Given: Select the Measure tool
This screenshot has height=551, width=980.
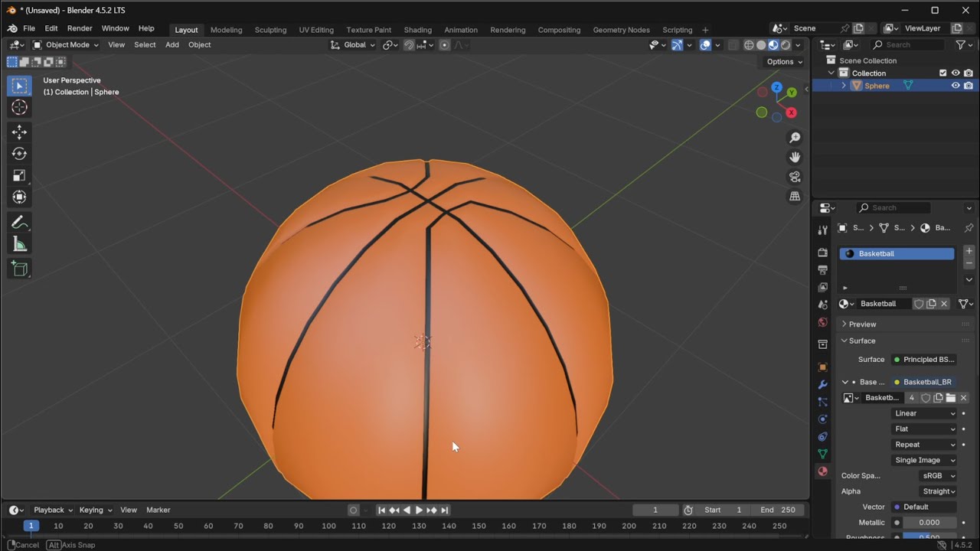Looking at the screenshot, I should pos(19,245).
